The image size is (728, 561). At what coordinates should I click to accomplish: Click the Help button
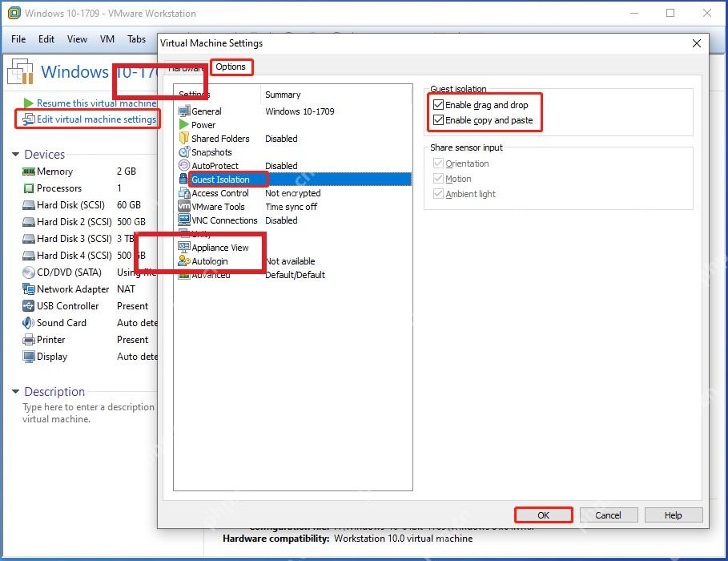pyautogui.click(x=674, y=515)
